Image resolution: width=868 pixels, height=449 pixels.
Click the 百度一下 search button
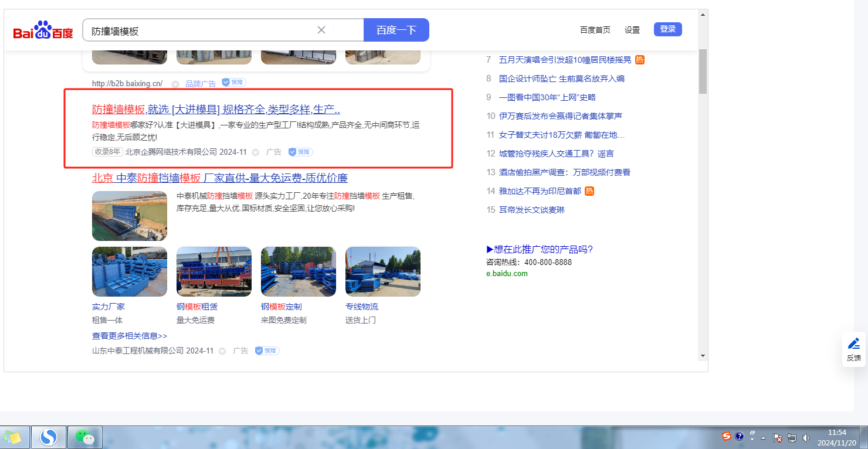click(x=396, y=30)
